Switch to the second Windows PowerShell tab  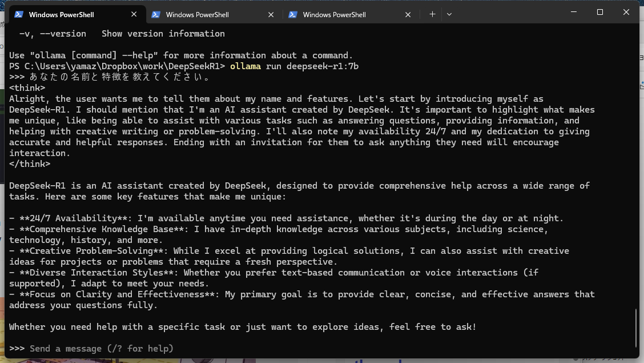tap(214, 14)
